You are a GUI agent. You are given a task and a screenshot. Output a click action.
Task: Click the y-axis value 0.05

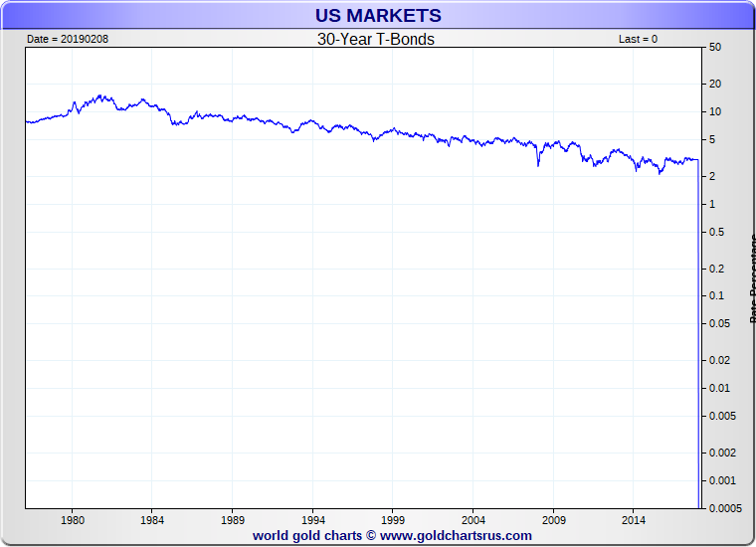[720, 324]
